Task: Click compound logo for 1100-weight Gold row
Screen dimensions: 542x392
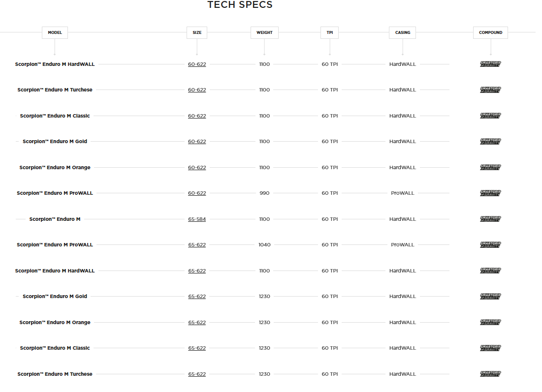Action: click(x=490, y=142)
